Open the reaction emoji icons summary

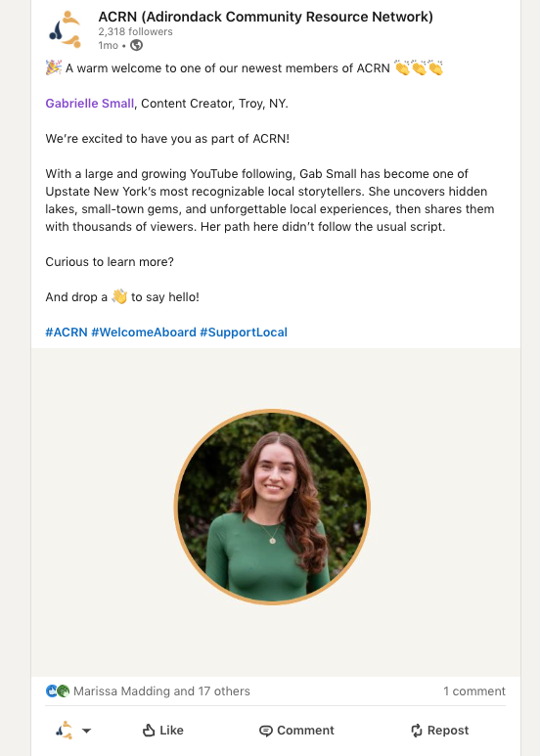point(58,690)
